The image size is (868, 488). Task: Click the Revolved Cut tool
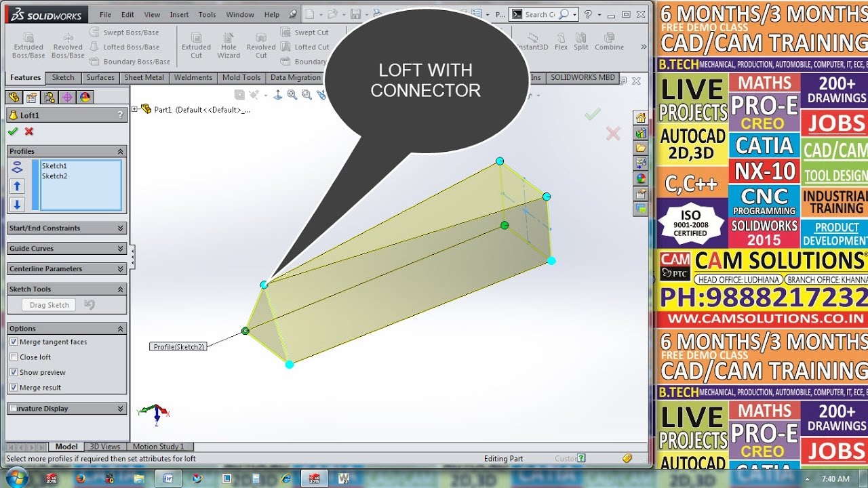click(x=261, y=45)
